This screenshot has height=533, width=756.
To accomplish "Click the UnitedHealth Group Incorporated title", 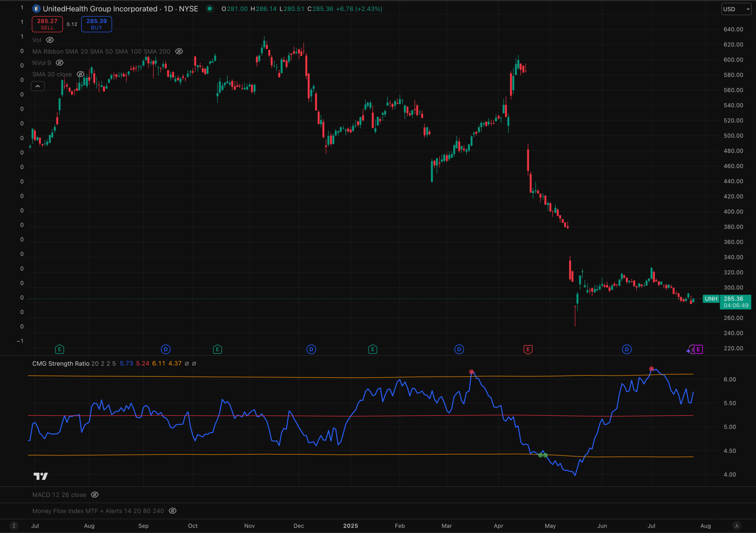I will tap(100, 9).
